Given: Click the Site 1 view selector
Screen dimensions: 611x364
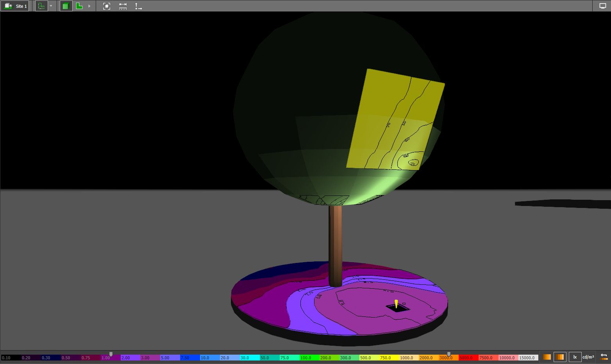Looking at the screenshot, I should [x=15, y=6].
